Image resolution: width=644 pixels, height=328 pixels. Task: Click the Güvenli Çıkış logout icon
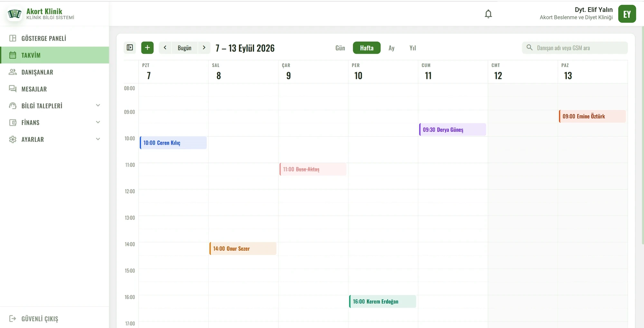tap(13, 319)
